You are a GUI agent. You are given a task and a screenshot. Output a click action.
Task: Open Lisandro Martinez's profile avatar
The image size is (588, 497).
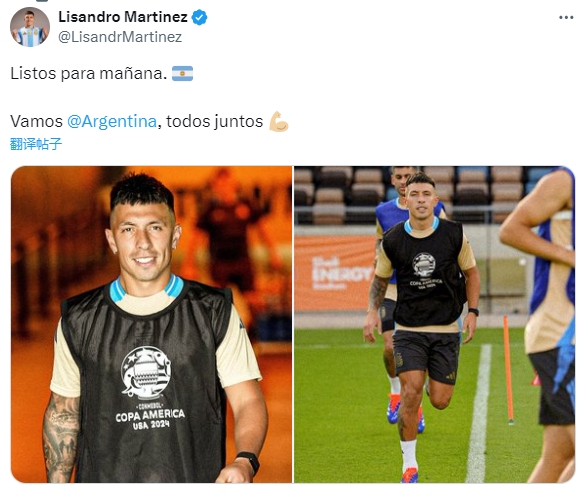tap(30, 27)
